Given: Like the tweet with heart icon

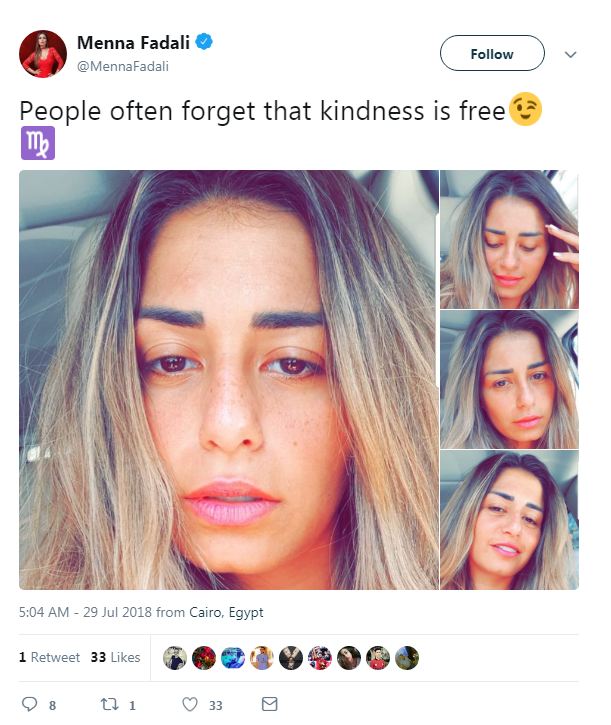Looking at the screenshot, I should 190,704.
